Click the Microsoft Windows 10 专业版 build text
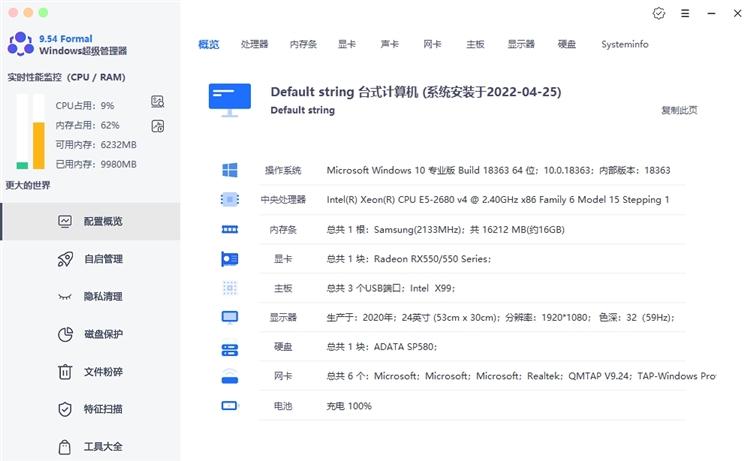The height and width of the screenshot is (461, 750). 498,170
